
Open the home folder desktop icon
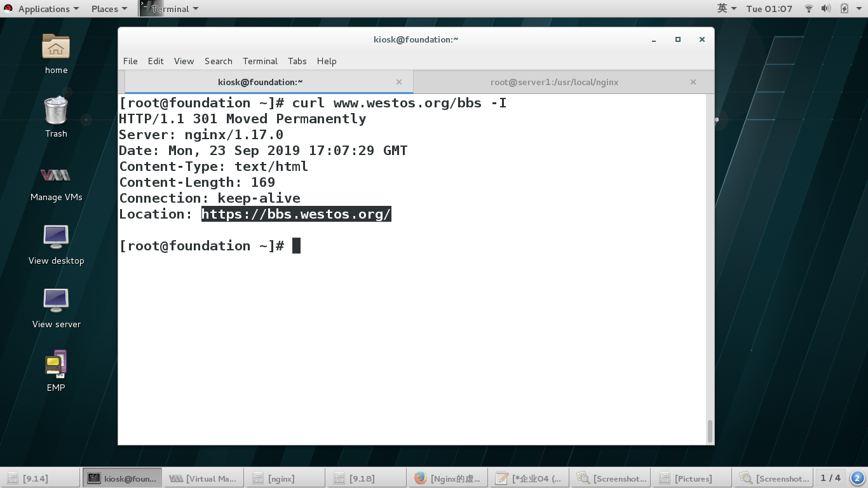click(56, 47)
